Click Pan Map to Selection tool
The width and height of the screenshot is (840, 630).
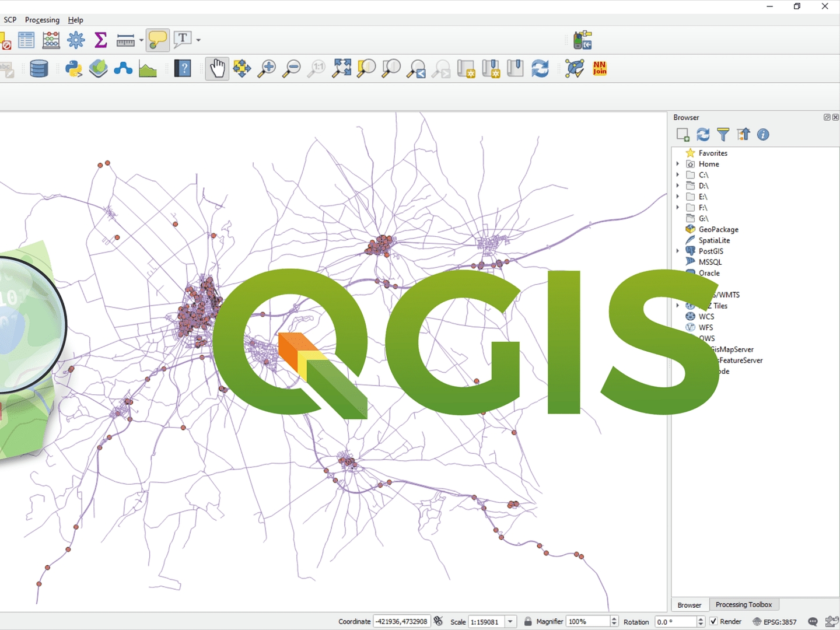(242, 69)
